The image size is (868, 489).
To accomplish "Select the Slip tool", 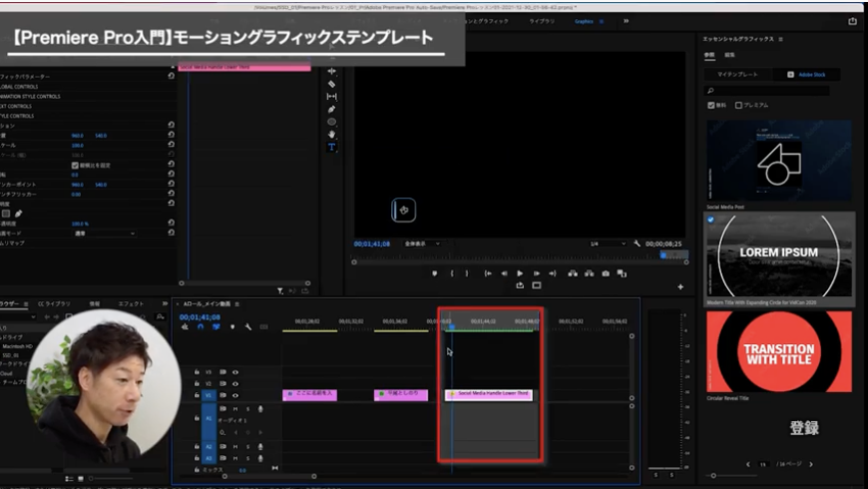I will tap(331, 97).
